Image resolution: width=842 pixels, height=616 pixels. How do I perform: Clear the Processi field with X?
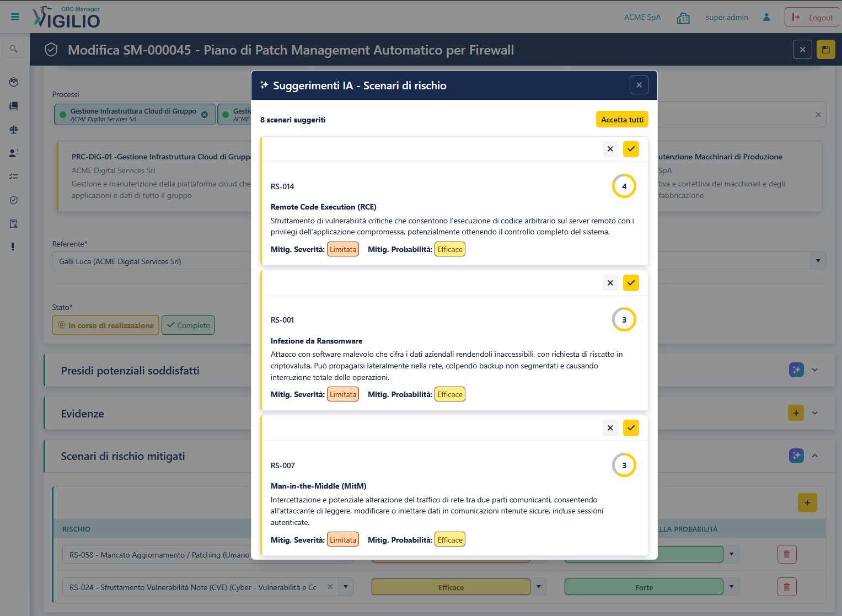click(818, 115)
